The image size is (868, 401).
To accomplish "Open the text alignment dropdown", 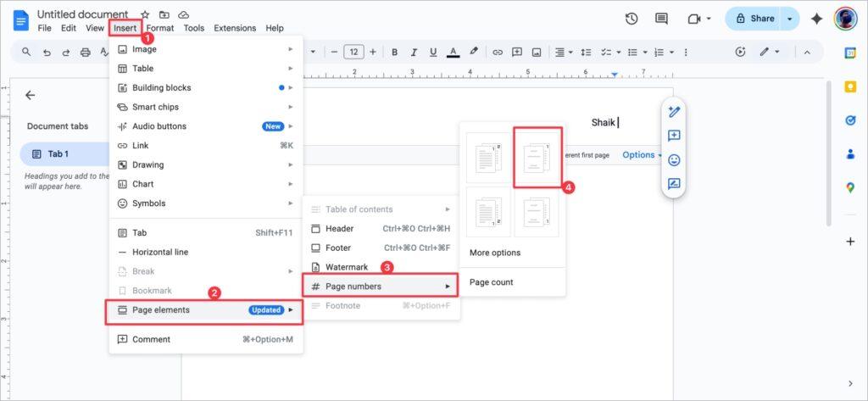I will [x=564, y=52].
